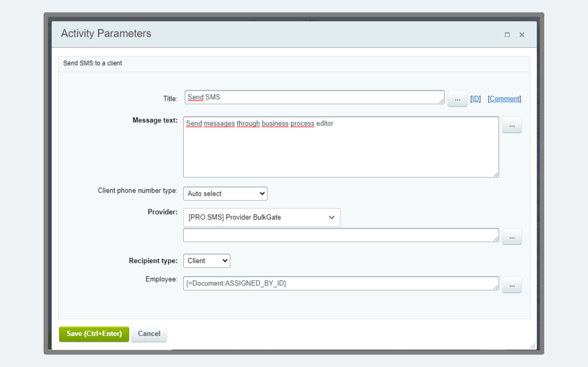Click the dialog's bottom-right resize grip

[x=533, y=346]
